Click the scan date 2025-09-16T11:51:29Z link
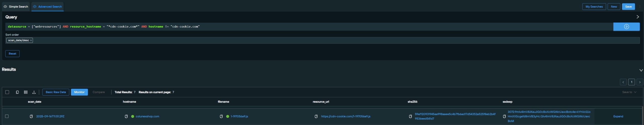This screenshot has height=125, width=644. tap(50, 116)
